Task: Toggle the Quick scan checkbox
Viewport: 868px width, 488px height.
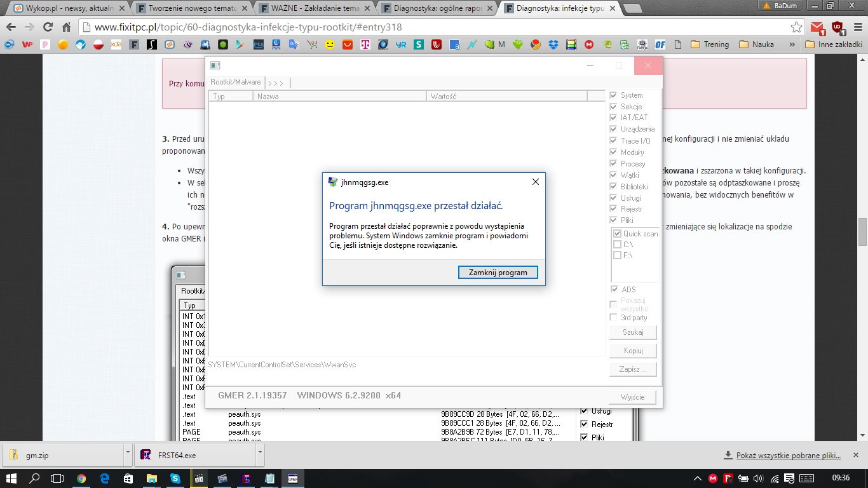Action: coord(617,233)
